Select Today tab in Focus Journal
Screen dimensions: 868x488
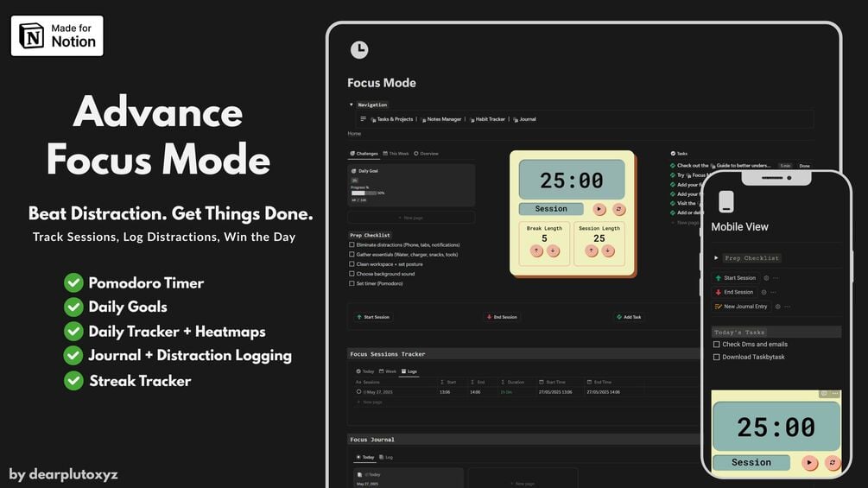[x=365, y=457]
